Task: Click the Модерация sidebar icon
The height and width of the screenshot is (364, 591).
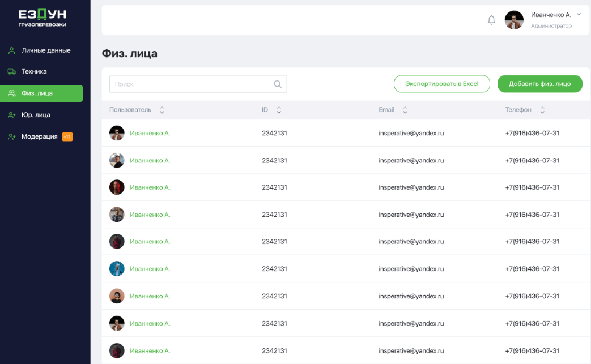Action: (11, 136)
